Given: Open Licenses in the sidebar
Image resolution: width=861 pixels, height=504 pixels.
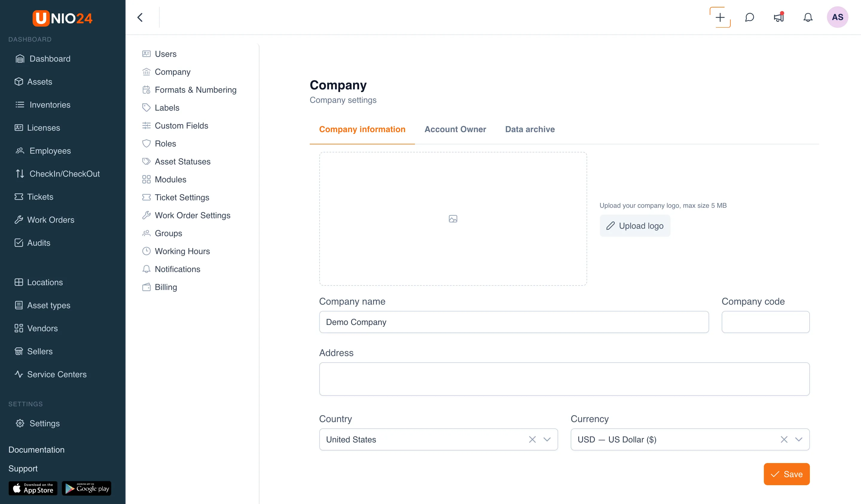Looking at the screenshot, I should (x=37, y=128).
